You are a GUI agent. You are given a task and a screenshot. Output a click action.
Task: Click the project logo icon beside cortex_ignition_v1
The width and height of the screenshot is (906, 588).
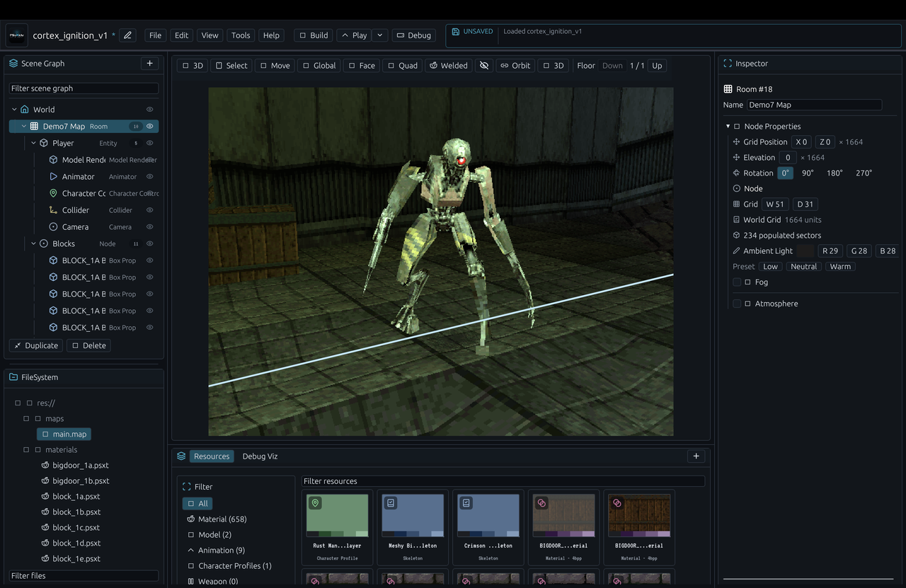pyautogui.click(x=17, y=35)
